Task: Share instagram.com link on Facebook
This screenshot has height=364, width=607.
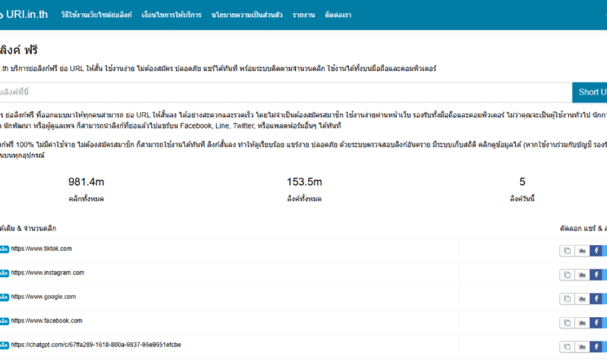Action: pos(596,275)
